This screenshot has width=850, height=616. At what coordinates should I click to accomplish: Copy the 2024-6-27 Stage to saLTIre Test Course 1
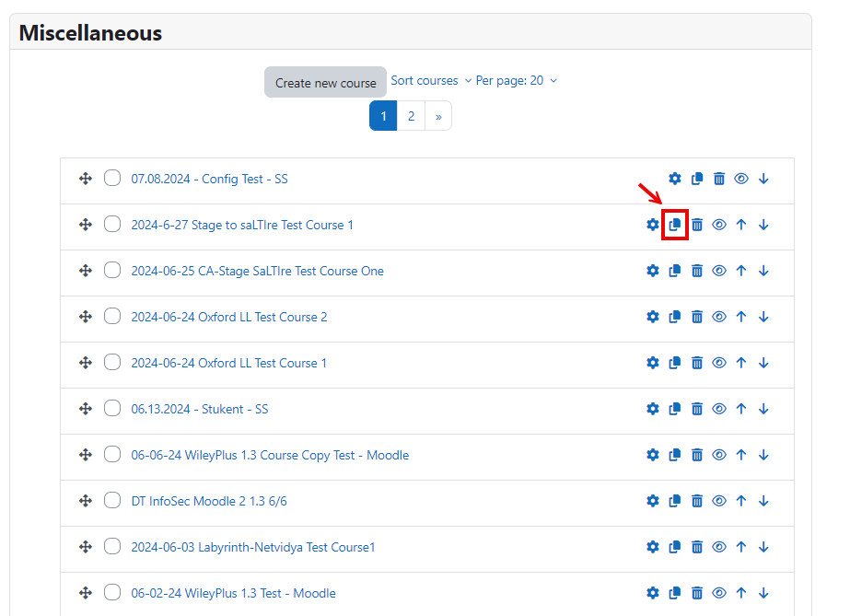(674, 225)
